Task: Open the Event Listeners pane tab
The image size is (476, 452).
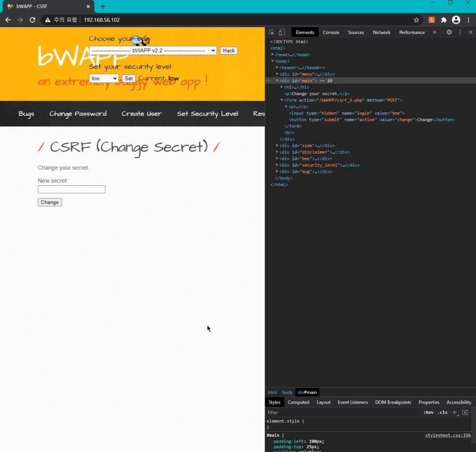Action: (353, 402)
